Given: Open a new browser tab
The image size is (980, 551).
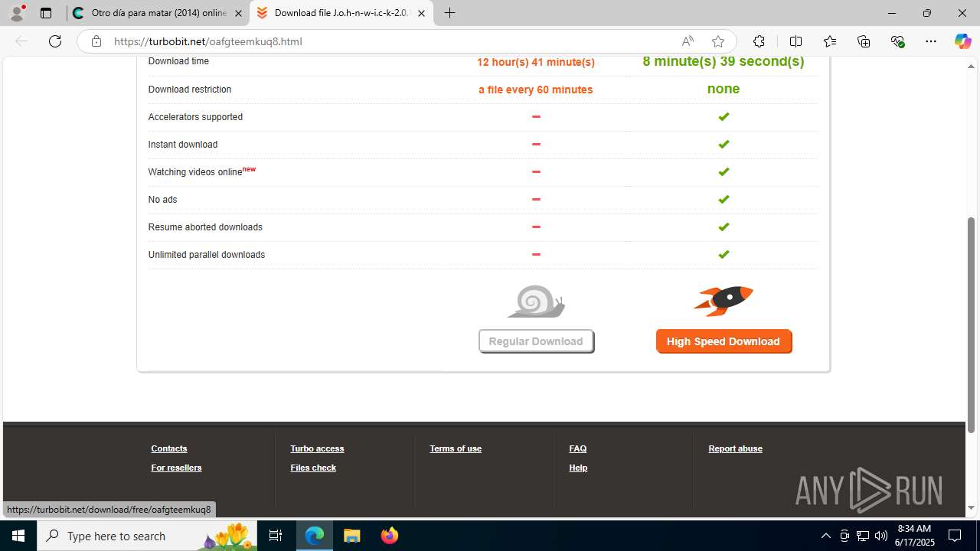Looking at the screenshot, I should pyautogui.click(x=450, y=13).
